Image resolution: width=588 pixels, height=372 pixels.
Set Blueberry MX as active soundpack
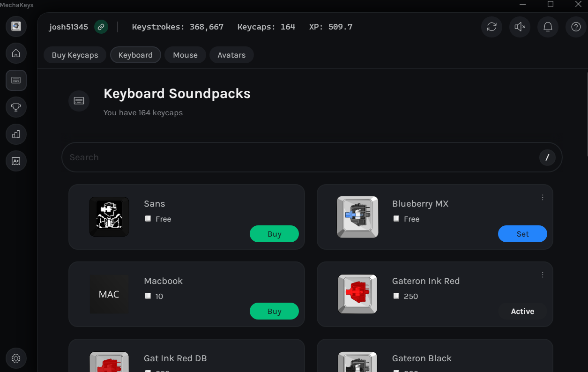[x=522, y=234]
